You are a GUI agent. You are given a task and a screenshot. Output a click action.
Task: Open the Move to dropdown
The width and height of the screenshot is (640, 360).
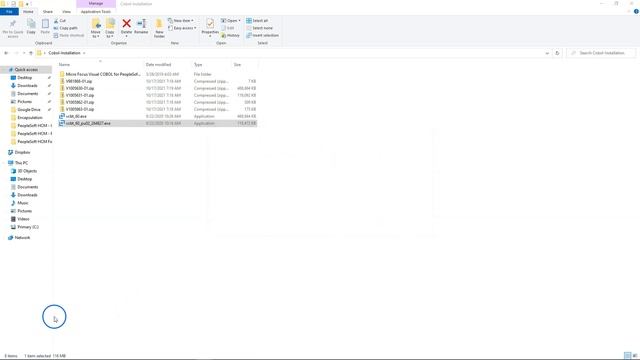coord(96,36)
